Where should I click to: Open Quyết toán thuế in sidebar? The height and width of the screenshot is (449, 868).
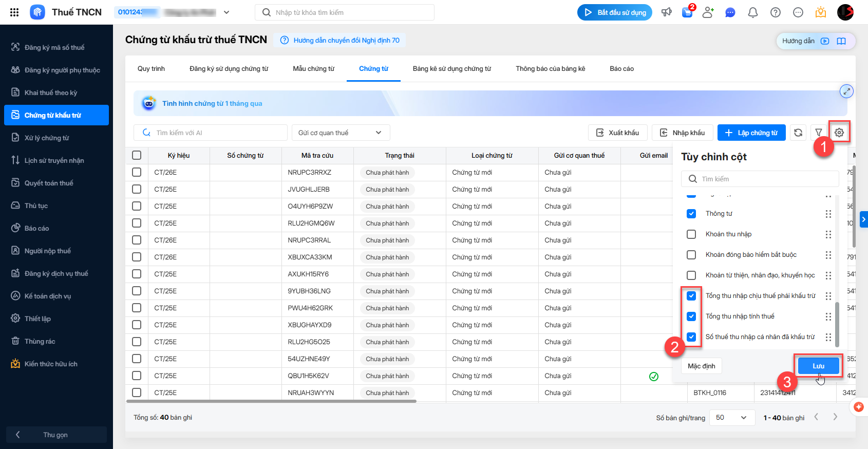tap(49, 183)
